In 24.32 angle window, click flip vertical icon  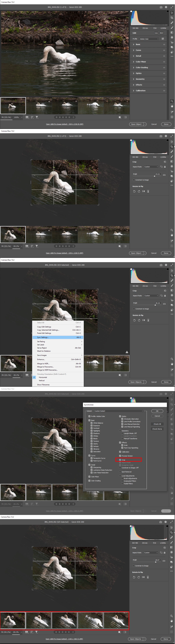tap(148, 191)
